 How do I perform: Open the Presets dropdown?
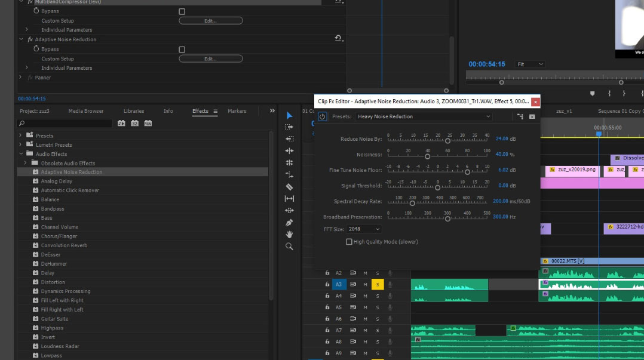[x=424, y=116]
